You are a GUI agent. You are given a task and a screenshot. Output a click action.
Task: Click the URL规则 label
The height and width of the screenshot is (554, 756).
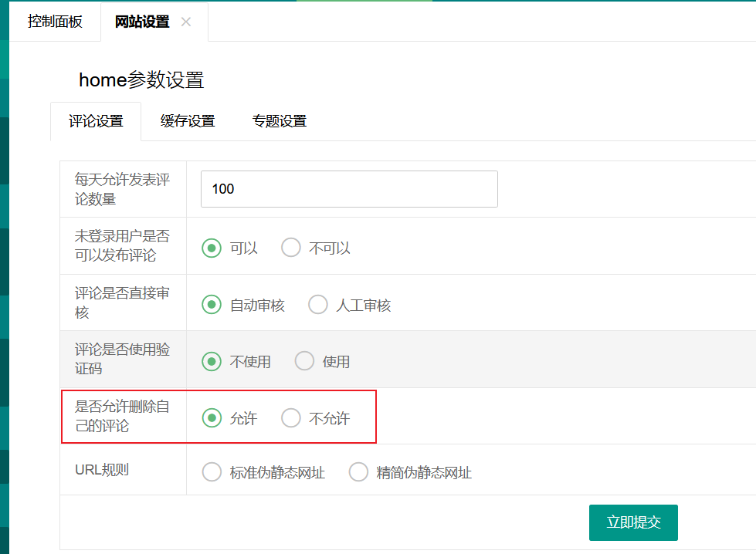pos(102,470)
